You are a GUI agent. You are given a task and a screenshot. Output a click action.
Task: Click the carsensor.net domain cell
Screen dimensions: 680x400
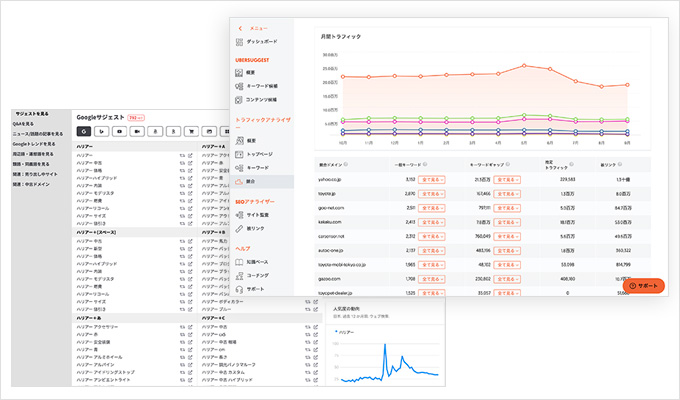pyautogui.click(x=331, y=236)
